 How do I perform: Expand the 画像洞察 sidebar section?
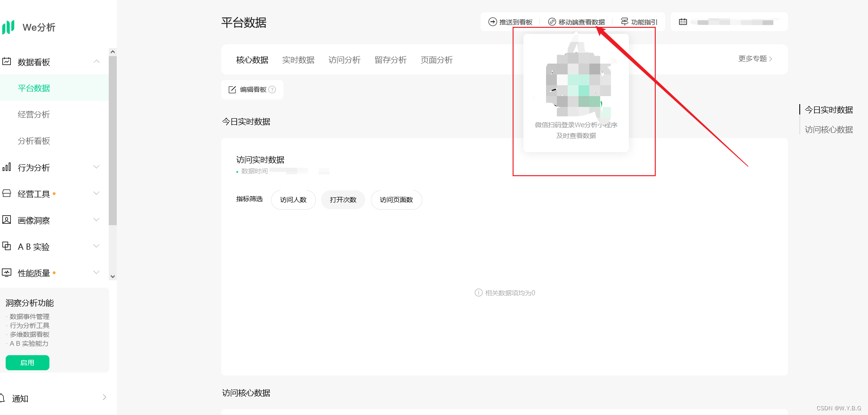(96, 220)
